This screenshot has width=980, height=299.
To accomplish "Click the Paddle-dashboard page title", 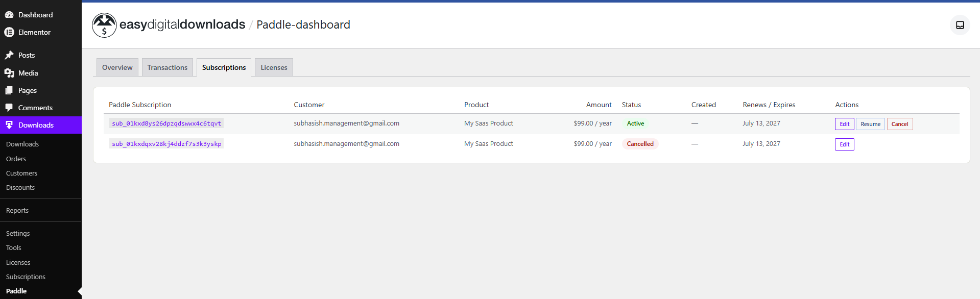I will (303, 24).
